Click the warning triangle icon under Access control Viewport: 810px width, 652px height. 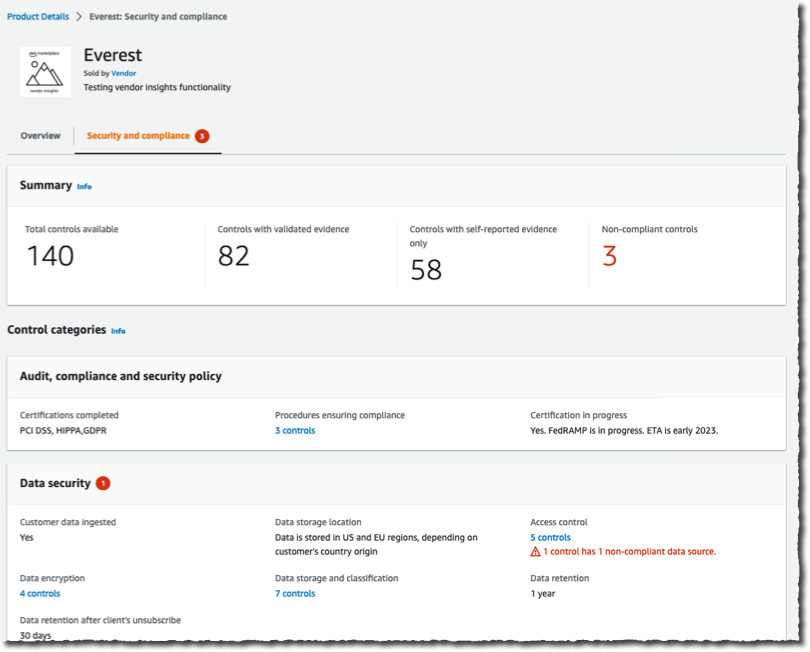tap(535, 552)
